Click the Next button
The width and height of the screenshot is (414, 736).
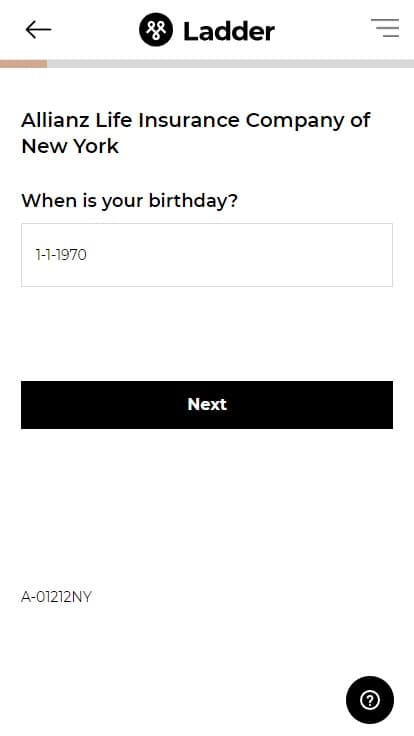point(207,405)
